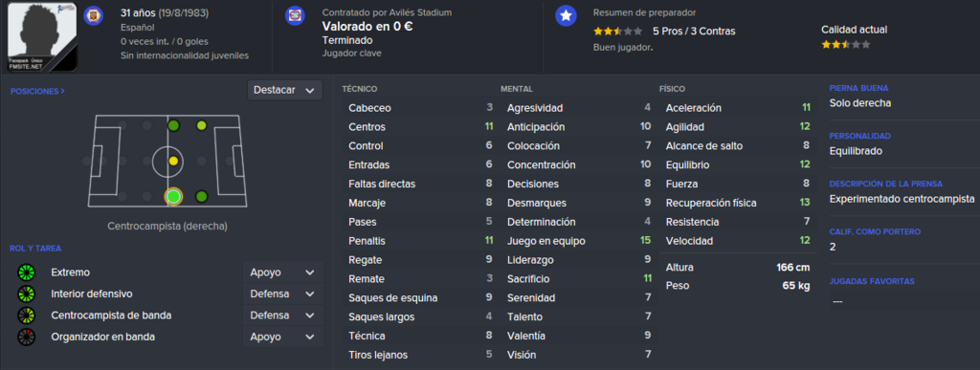The height and width of the screenshot is (370, 980).
Task: Select the light green top right position dot
Action: 201,125
